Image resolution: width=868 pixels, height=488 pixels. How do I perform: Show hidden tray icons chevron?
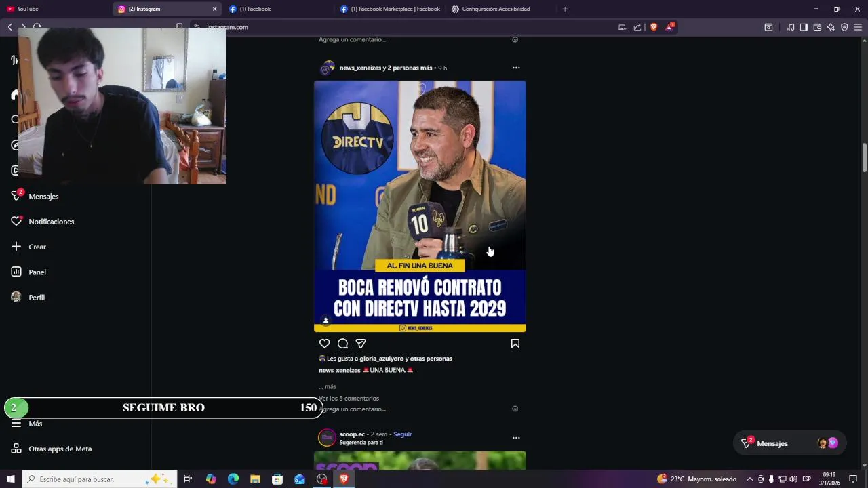coord(749,479)
